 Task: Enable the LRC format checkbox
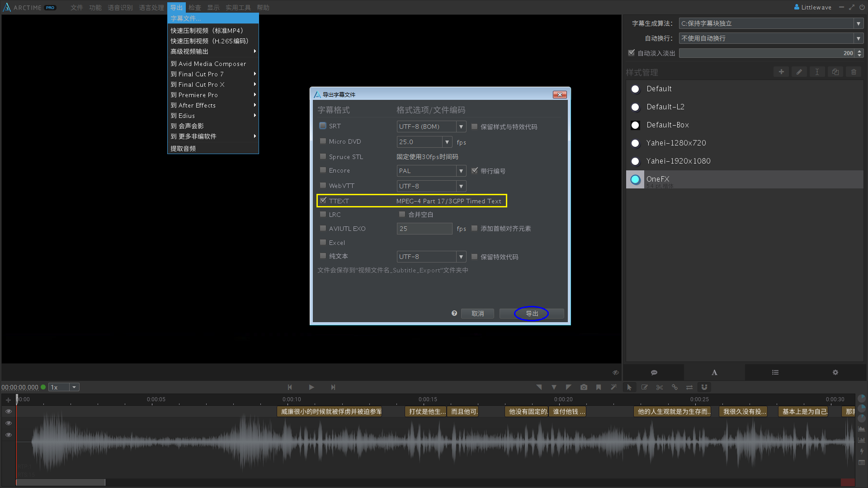[x=323, y=214]
